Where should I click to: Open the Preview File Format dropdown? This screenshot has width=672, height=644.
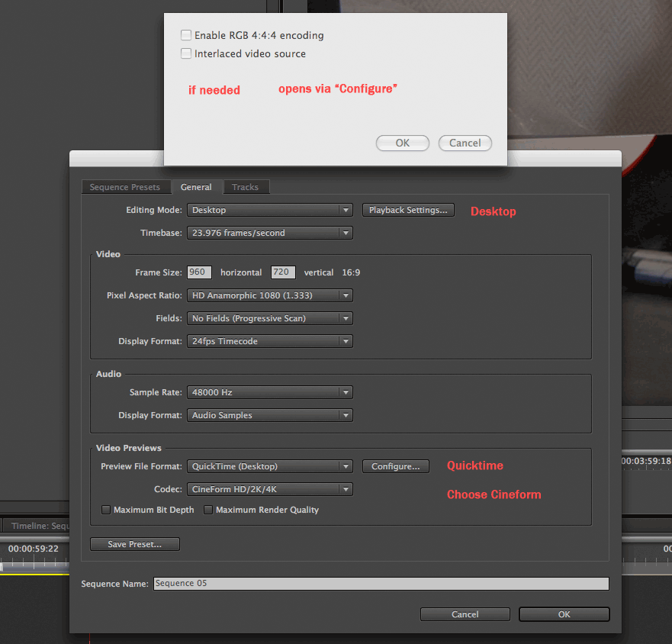[x=269, y=466]
